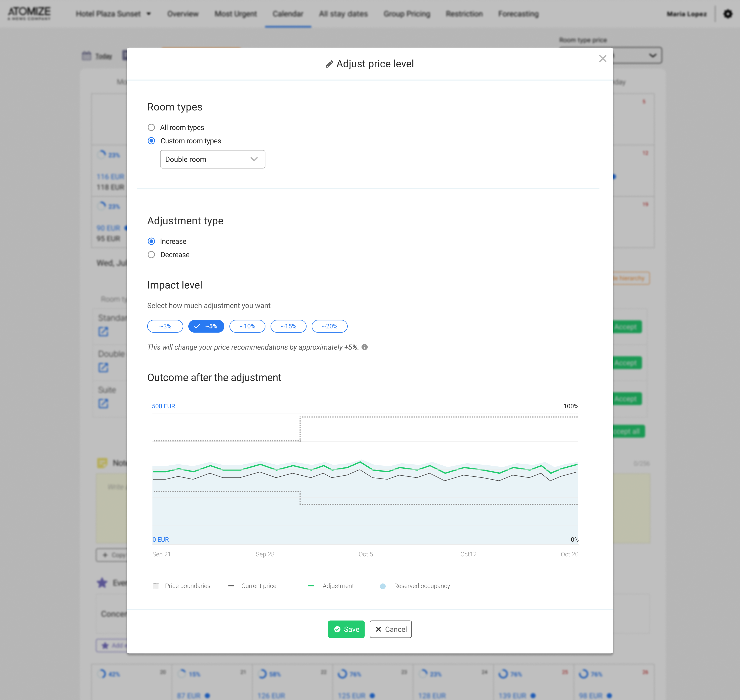
Task: Click the pencil icon in dialog title
Action: [x=329, y=64]
